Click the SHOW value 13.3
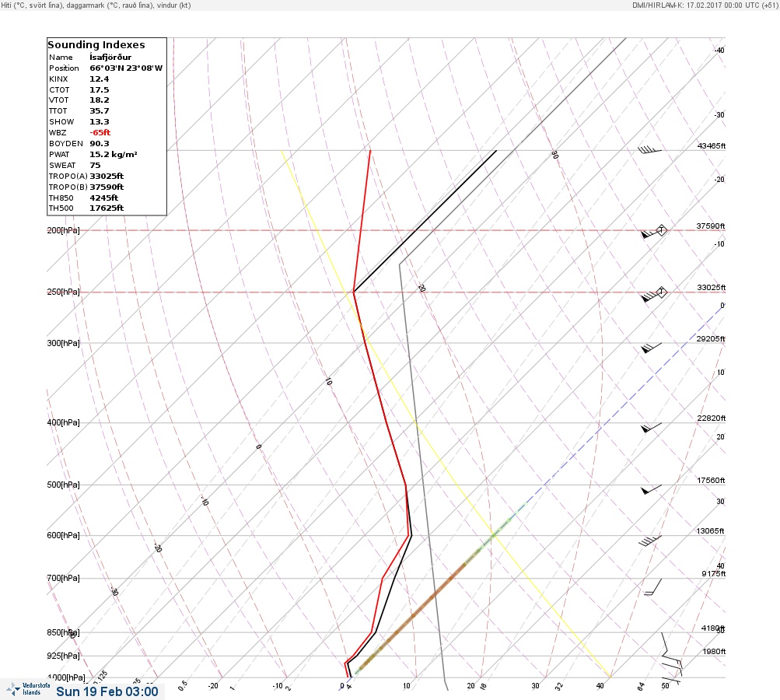780x700 pixels. tap(100, 122)
